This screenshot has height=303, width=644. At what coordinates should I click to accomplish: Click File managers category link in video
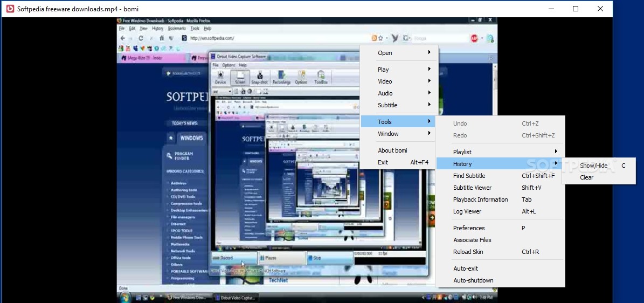click(182, 217)
